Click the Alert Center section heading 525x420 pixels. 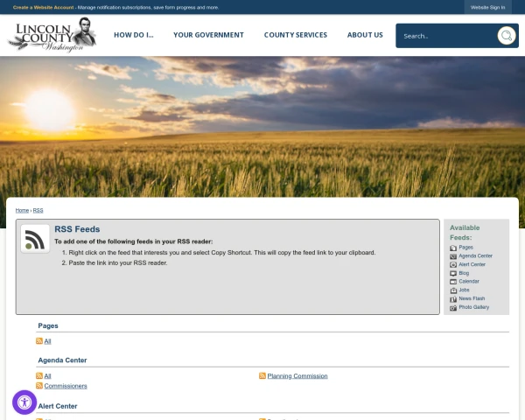(58, 406)
